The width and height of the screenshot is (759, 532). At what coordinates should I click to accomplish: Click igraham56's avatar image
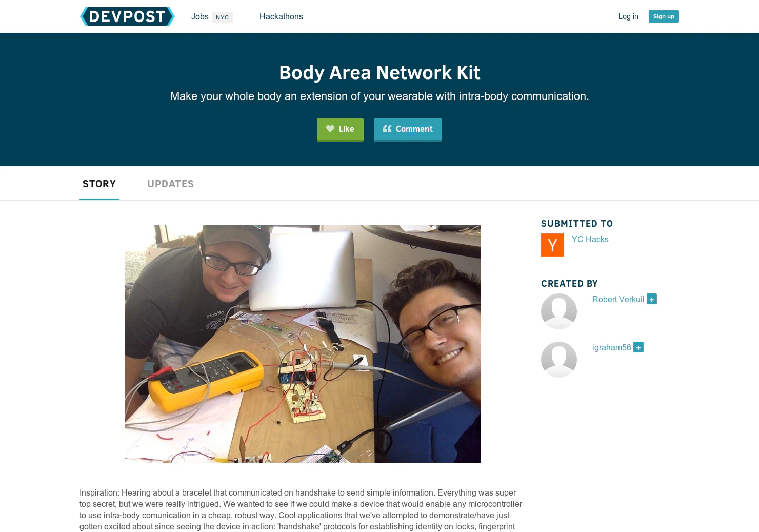click(x=559, y=360)
